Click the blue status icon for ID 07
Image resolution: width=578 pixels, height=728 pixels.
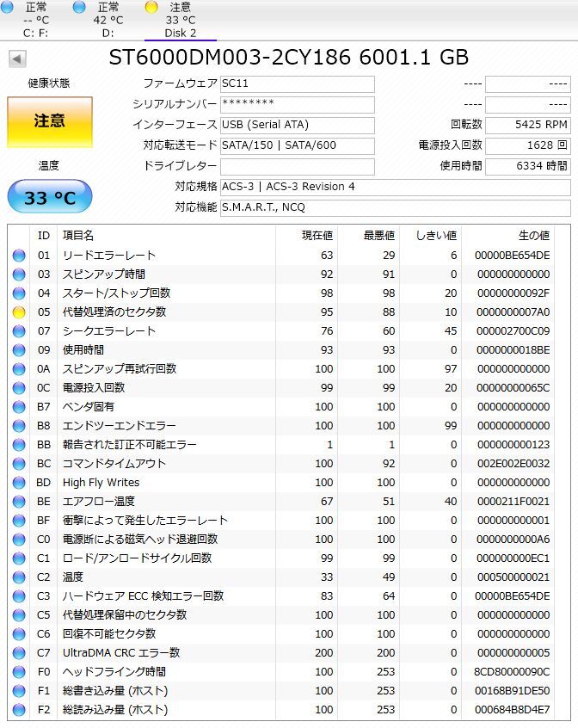(19, 331)
